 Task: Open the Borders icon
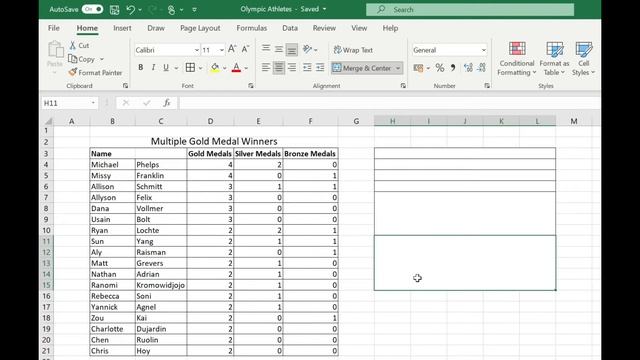point(190,68)
